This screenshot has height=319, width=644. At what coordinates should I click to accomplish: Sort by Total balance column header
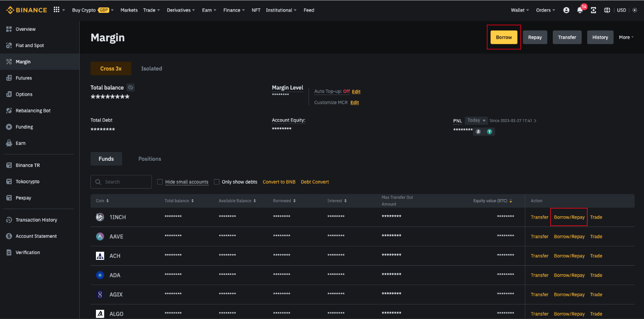tap(179, 201)
